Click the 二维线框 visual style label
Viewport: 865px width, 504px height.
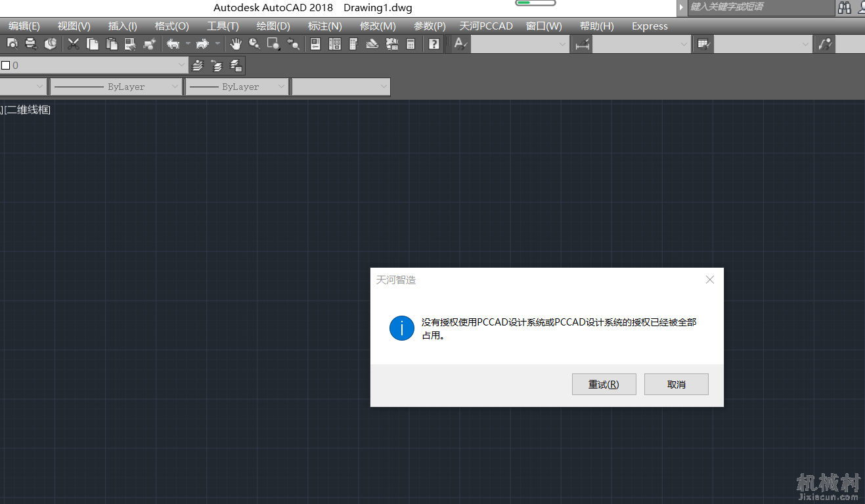(28, 110)
